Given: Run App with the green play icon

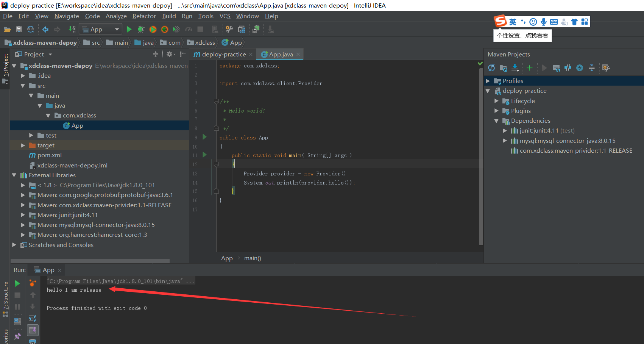Looking at the screenshot, I should 129,29.
